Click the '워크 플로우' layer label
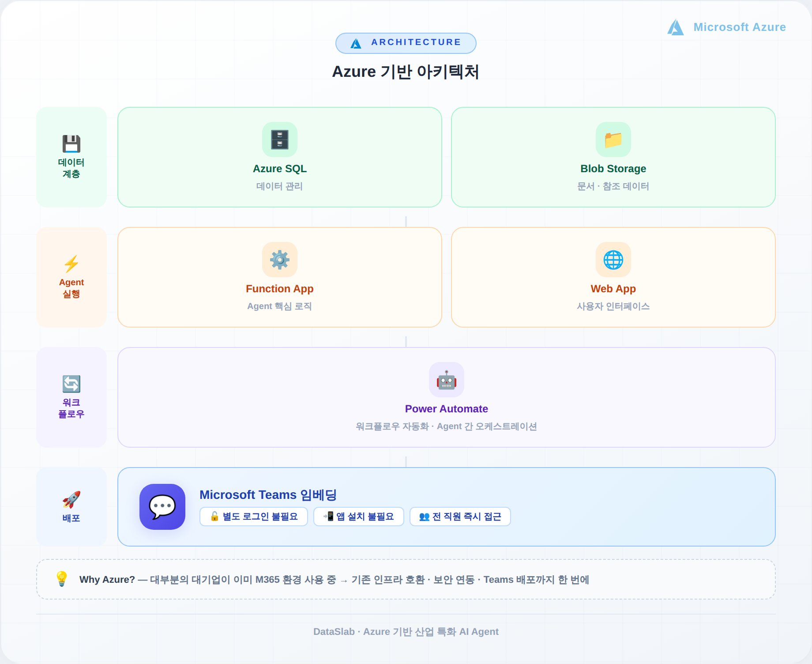Image resolution: width=812 pixels, height=664 pixels. [71, 408]
